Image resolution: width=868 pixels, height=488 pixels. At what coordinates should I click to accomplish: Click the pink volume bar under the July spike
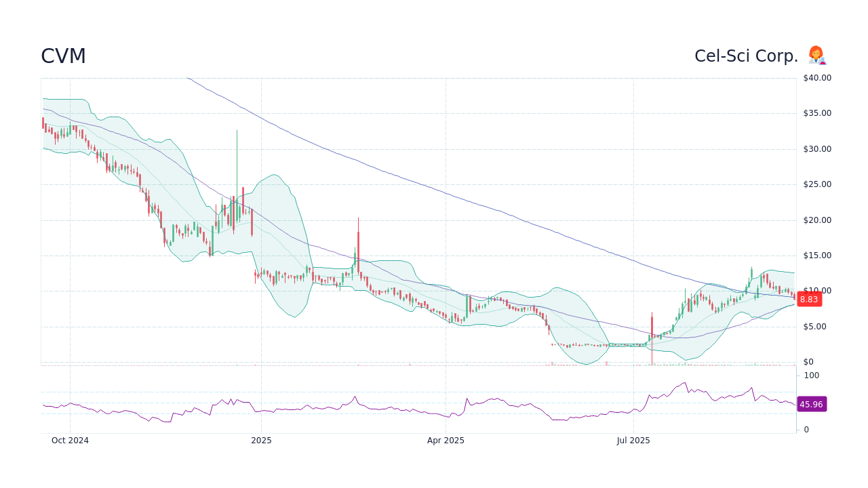click(653, 363)
